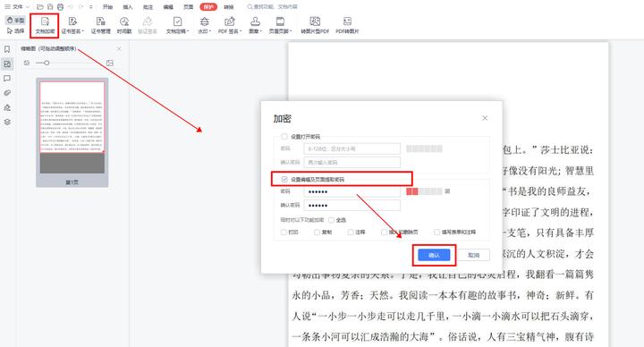Viewport: 644px width, 347px height.
Task: Check the 全选 select-all checkbox
Action: pos(332,220)
